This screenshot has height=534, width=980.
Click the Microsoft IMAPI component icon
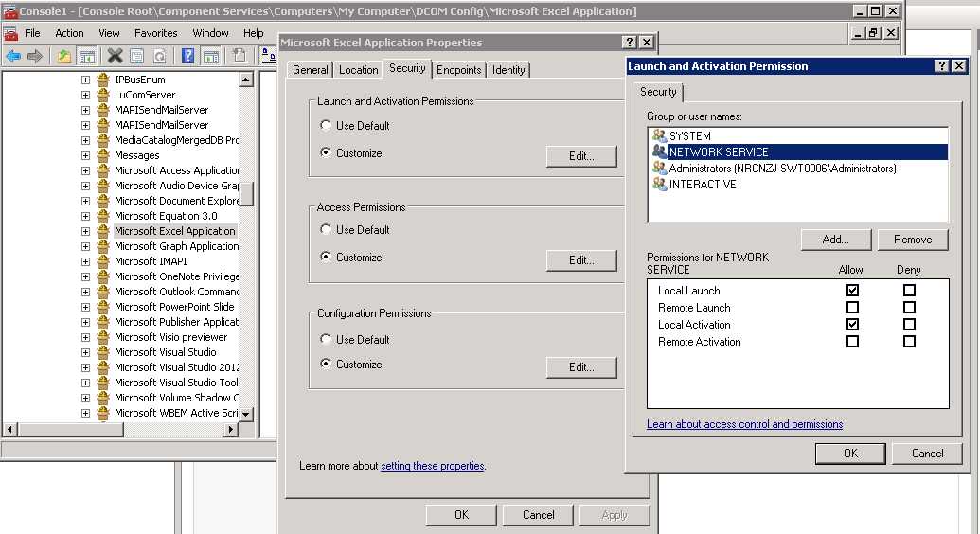click(103, 261)
